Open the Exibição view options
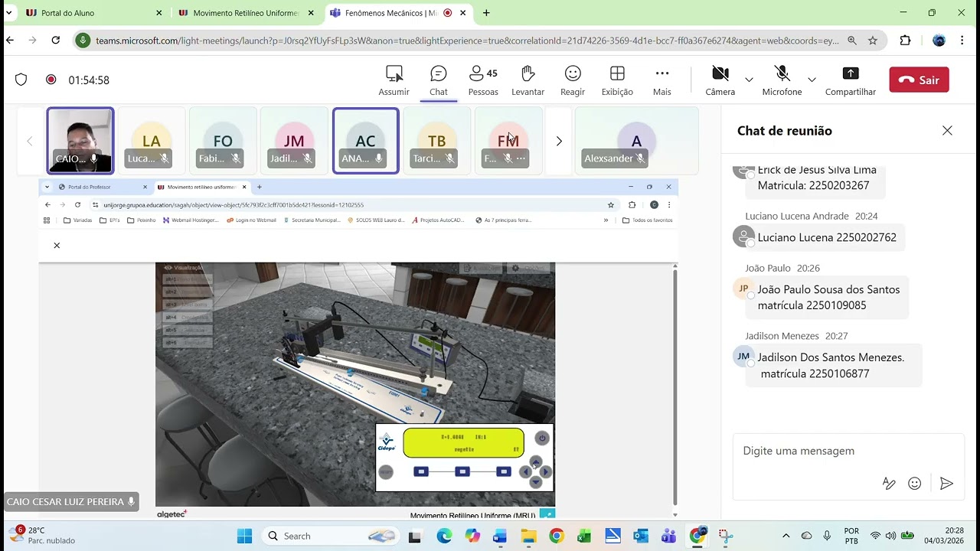Screen dimensions: 980x551 coord(617,80)
